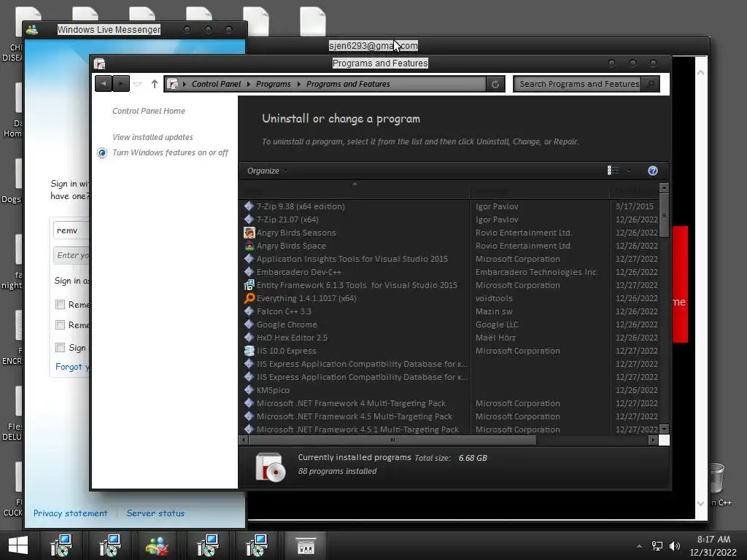Open the view options dropdown arrow
The width and height of the screenshot is (747, 560).
[x=629, y=171]
